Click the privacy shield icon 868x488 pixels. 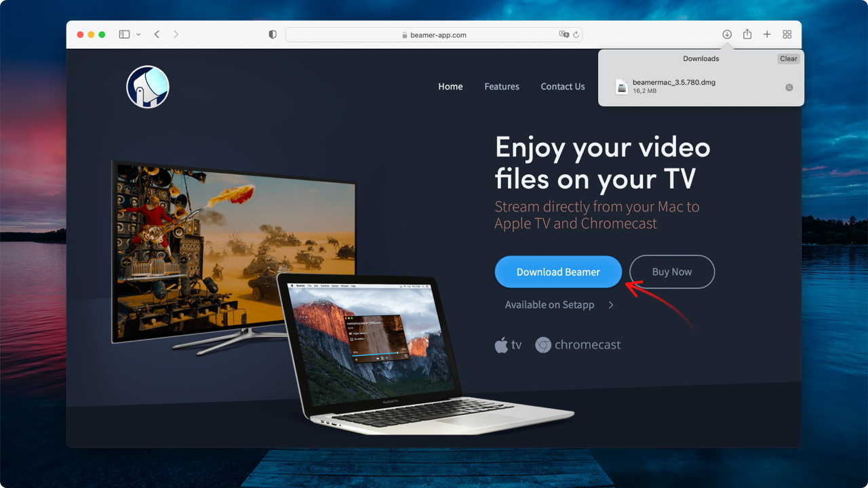point(273,35)
